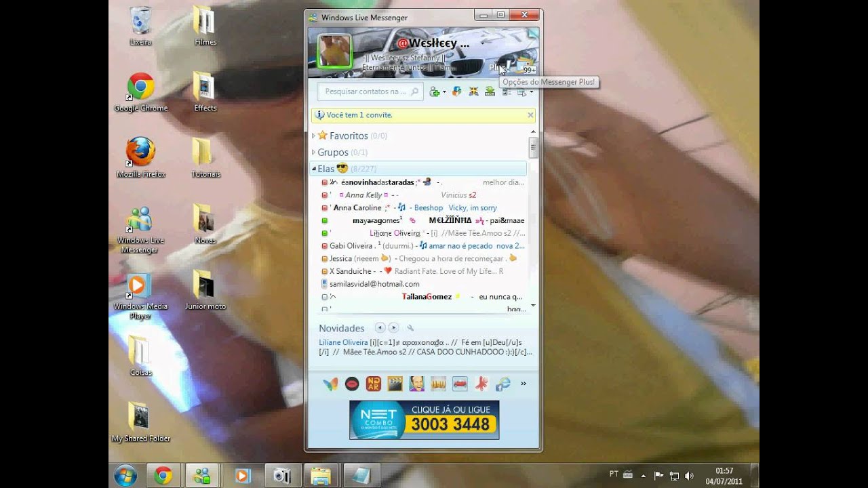
Task: Select contact Liliane Oliveira in list
Action: click(x=422, y=233)
